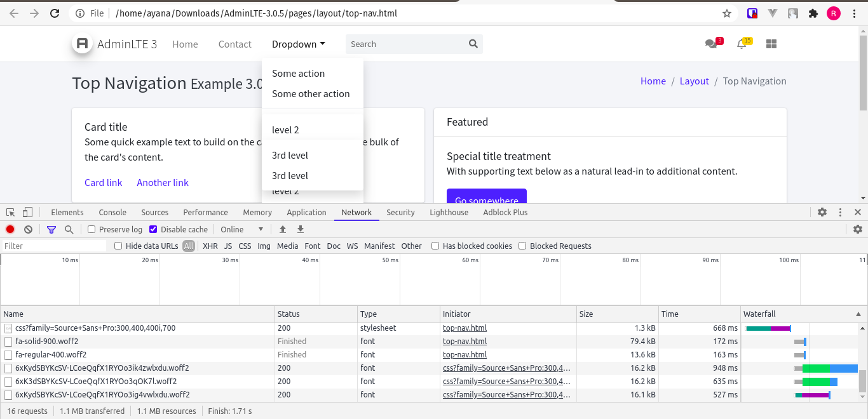
Task: Open DevTools settings gear
Action: click(x=822, y=212)
